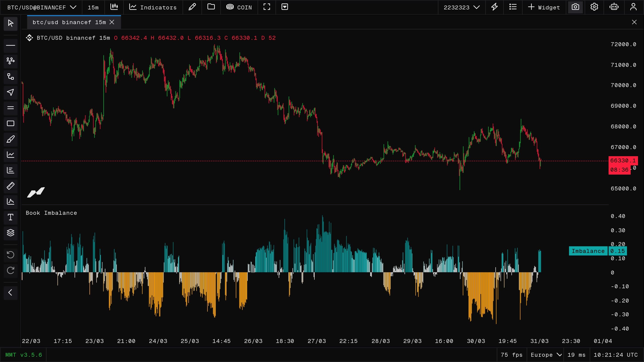Expand the BTC/USD@BINANCEF symbol dropdown
Screen dimensions: 644x362
tap(41, 7)
